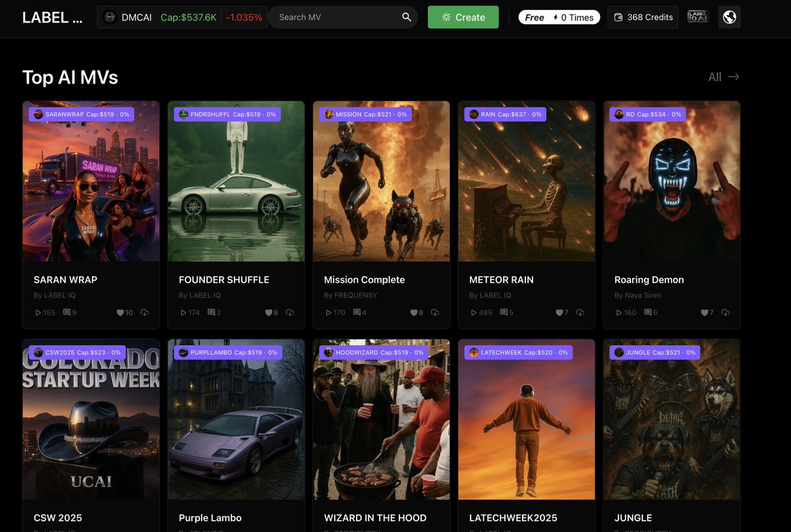Click the search magnifier icon

coord(407,17)
